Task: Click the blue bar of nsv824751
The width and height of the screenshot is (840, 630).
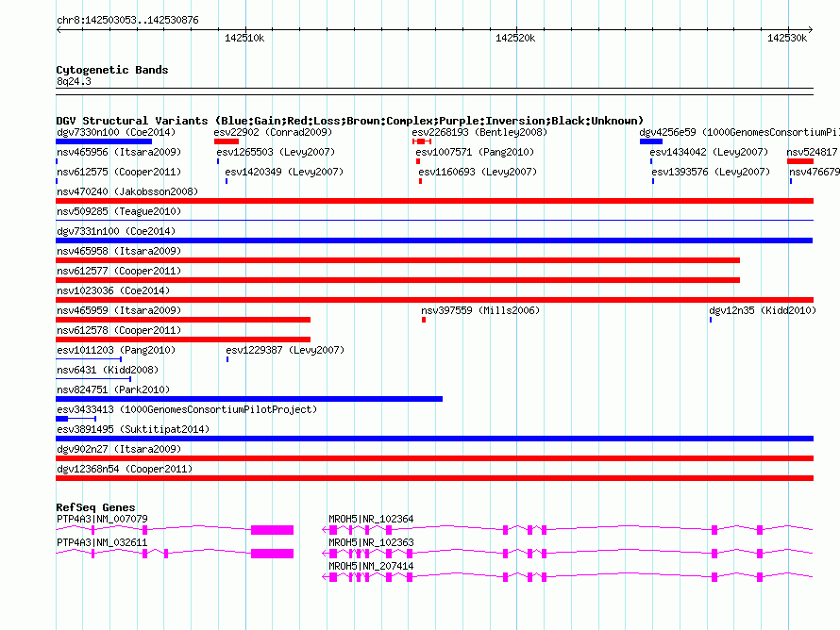Action: (249, 399)
